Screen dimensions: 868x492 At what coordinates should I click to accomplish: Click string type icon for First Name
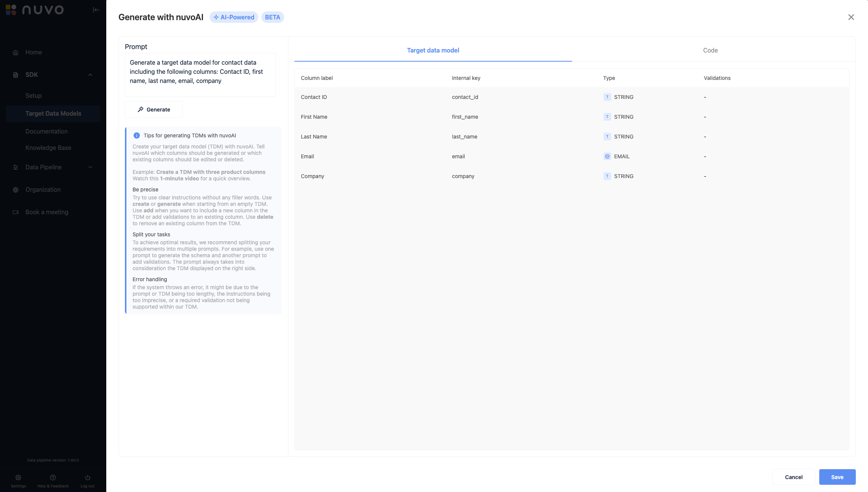[x=607, y=117]
